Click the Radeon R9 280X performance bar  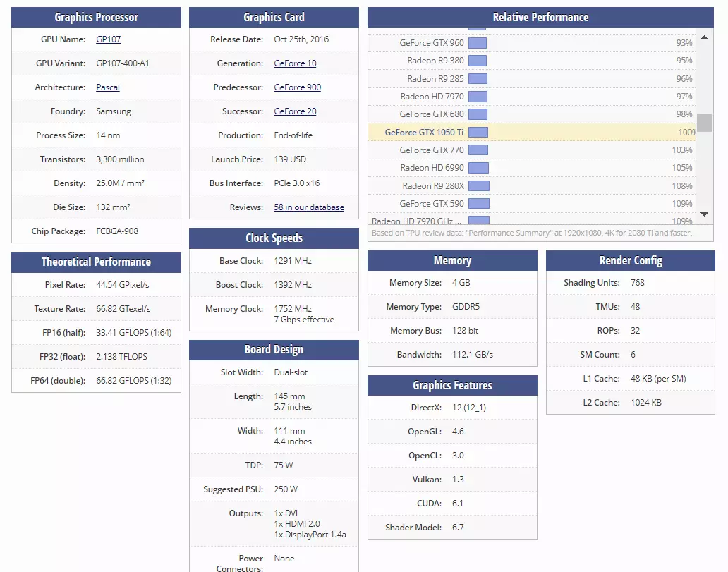[x=479, y=185]
